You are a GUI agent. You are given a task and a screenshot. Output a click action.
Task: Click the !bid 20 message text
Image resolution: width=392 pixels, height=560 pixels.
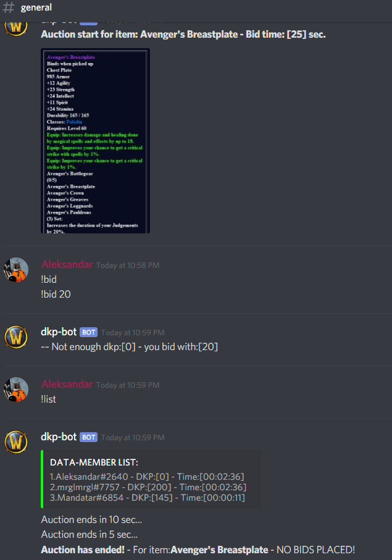click(x=56, y=295)
